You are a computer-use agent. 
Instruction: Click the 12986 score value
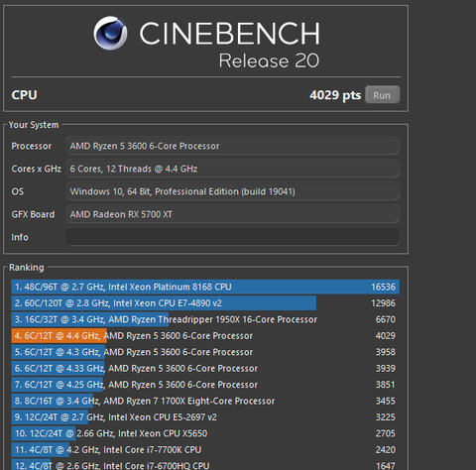(383, 303)
